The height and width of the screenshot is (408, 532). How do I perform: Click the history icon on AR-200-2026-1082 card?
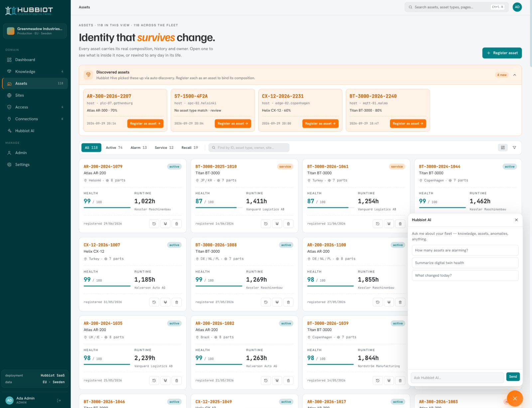(x=266, y=381)
